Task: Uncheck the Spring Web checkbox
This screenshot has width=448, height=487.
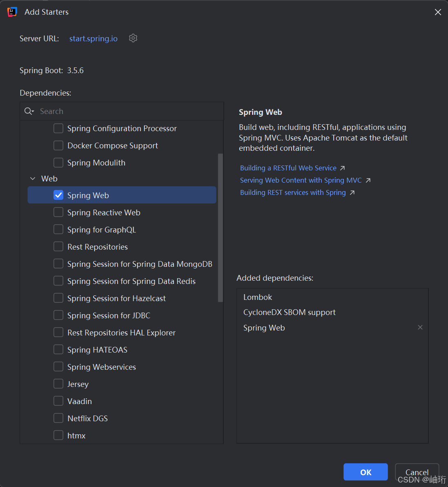Action: point(58,195)
